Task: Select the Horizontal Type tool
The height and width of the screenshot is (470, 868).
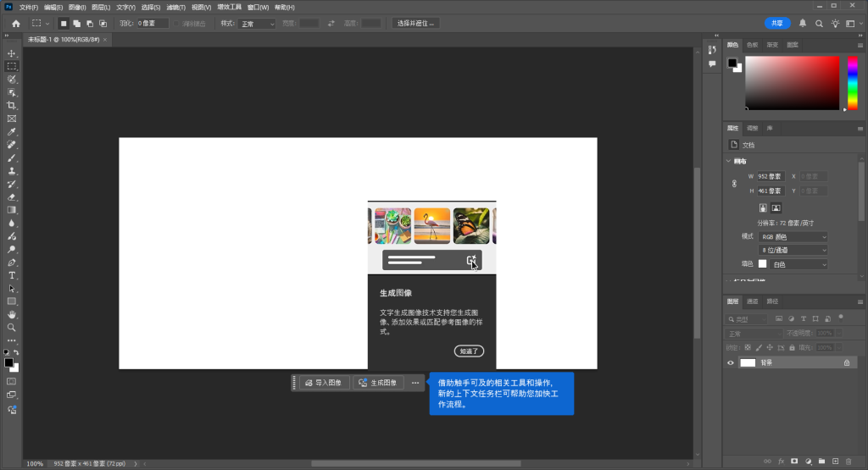Action: (x=12, y=275)
